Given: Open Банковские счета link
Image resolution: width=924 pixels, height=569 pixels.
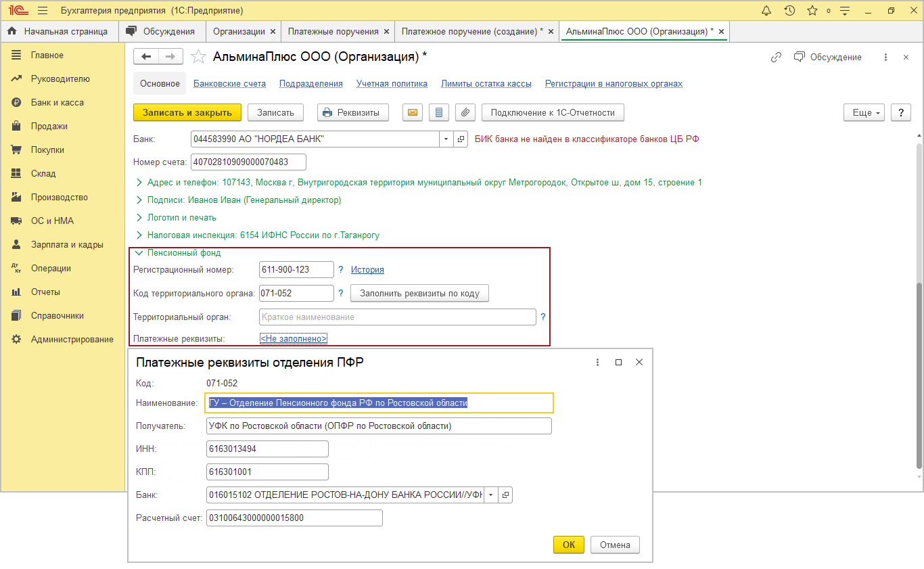Looking at the screenshot, I should pos(229,84).
